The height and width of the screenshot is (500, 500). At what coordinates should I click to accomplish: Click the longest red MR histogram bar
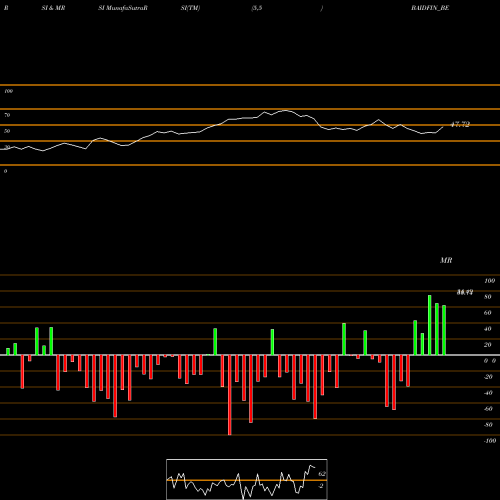[x=230, y=395]
